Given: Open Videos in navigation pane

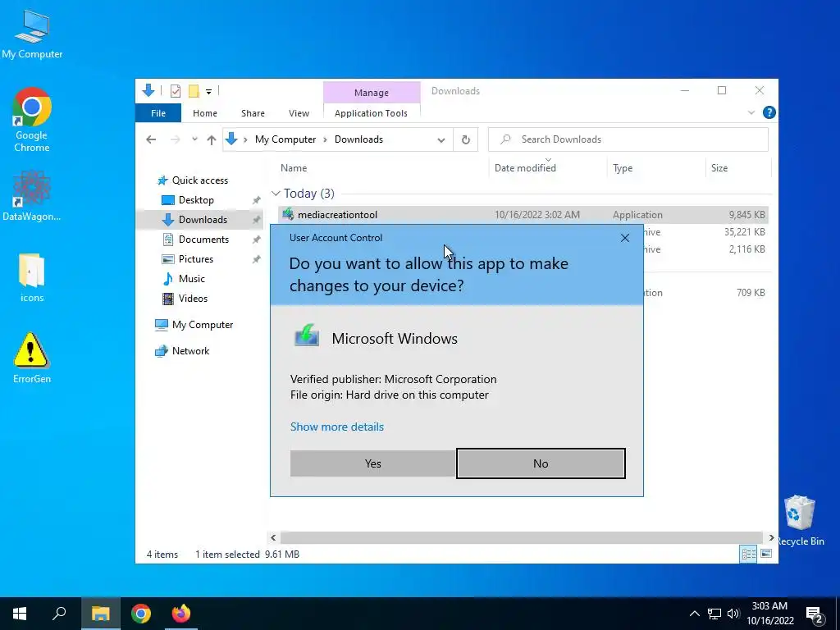Looking at the screenshot, I should pyautogui.click(x=193, y=299).
